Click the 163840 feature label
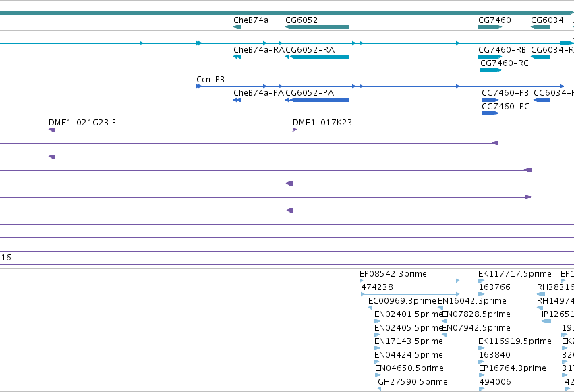Screen dimensions: 574x392 (494, 355)
